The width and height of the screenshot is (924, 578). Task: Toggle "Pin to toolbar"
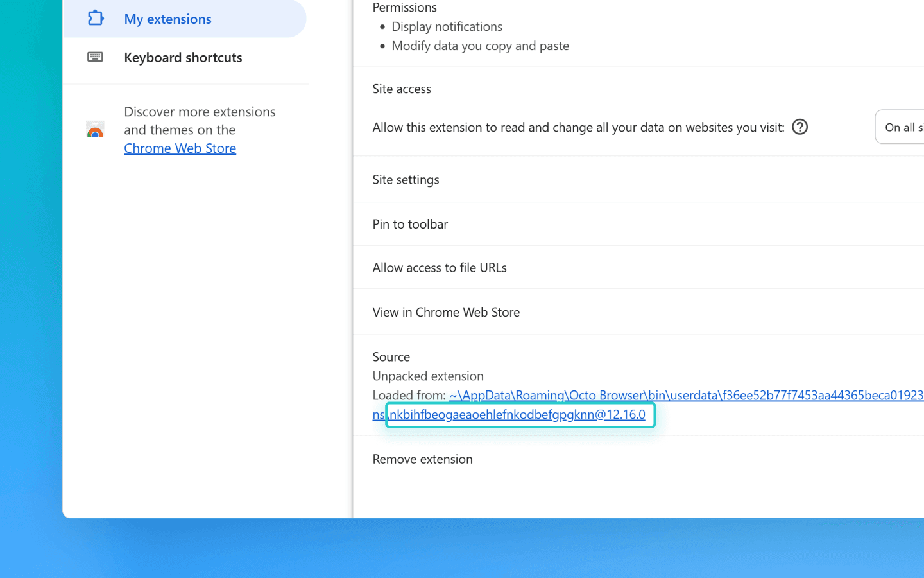tap(410, 223)
